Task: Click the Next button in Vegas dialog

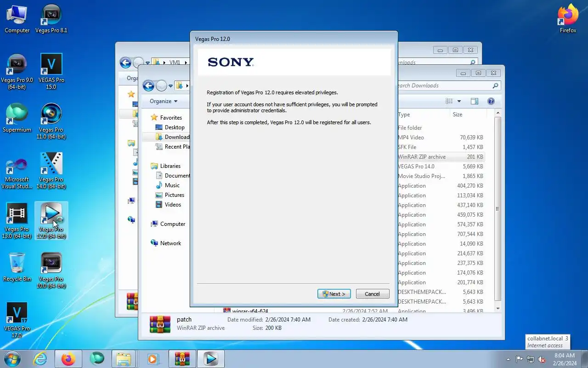Action: click(334, 294)
